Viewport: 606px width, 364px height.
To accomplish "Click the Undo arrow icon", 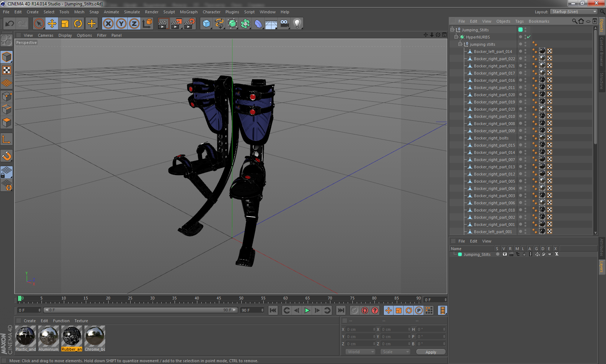I will (9, 24).
